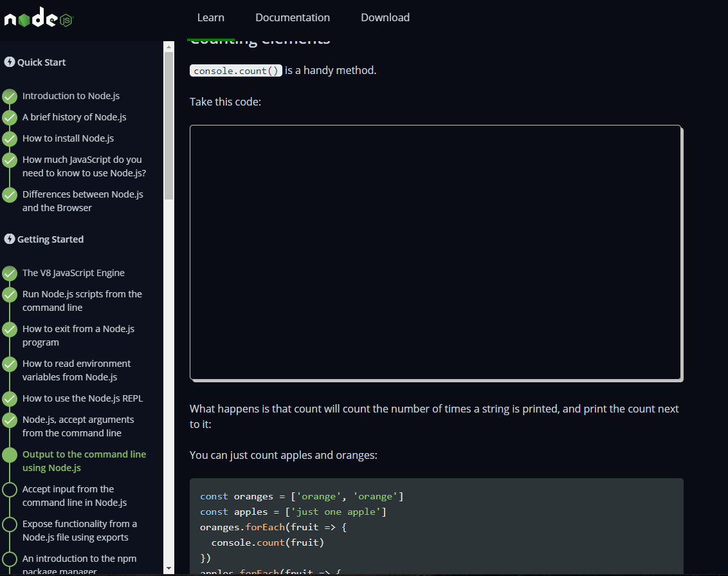Open the Node.js logo home link

point(39,17)
